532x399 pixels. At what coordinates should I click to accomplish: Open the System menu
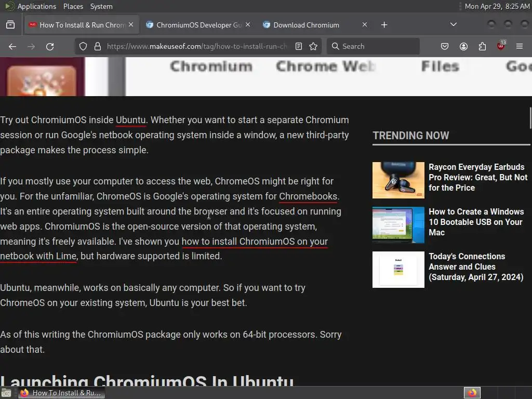coord(101,6)
